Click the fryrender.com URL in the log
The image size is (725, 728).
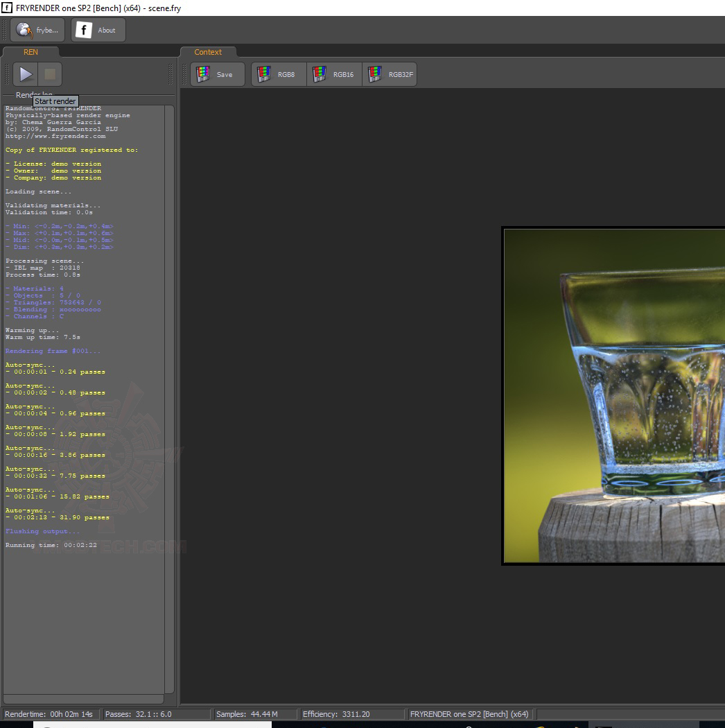(x=55, y=136)
